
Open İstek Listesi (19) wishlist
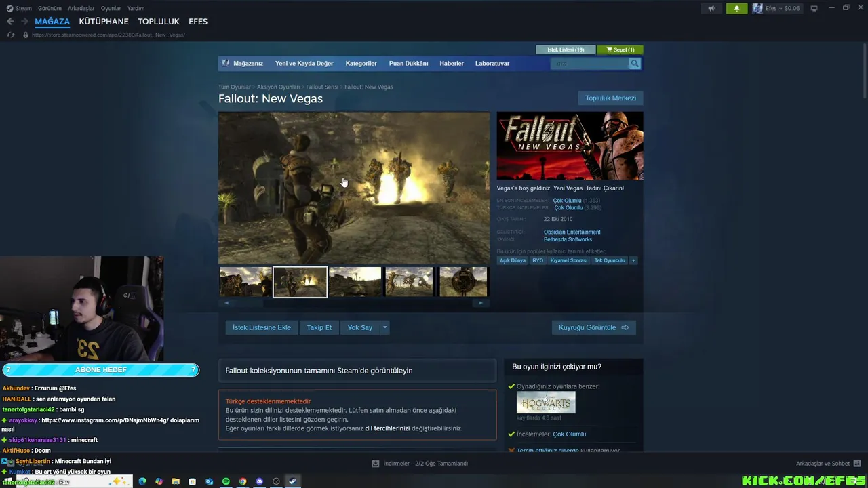(566, 49)
